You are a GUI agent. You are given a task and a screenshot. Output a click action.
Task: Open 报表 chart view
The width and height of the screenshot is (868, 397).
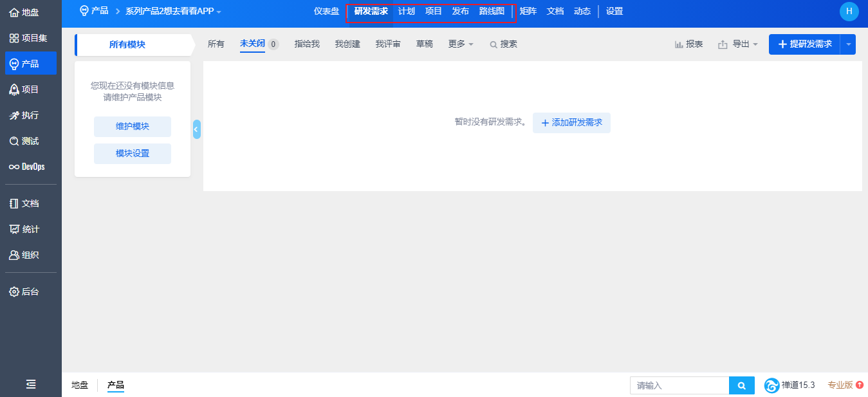688,44
